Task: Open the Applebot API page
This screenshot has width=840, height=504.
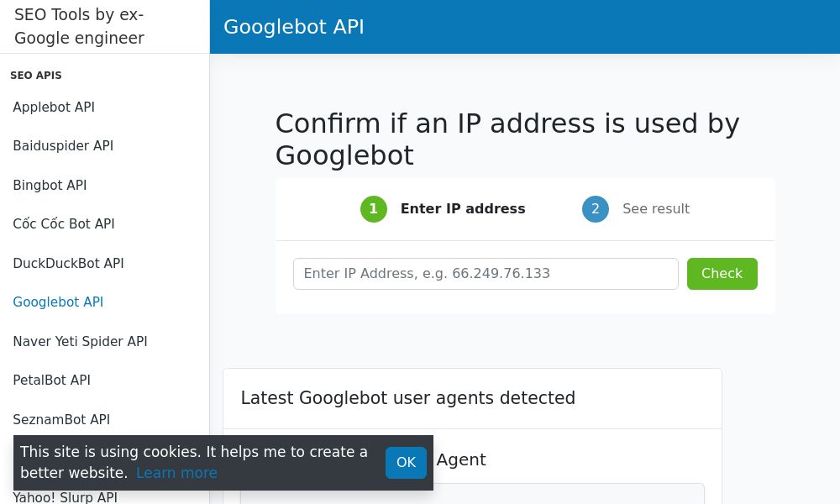Action: [54, 108]
